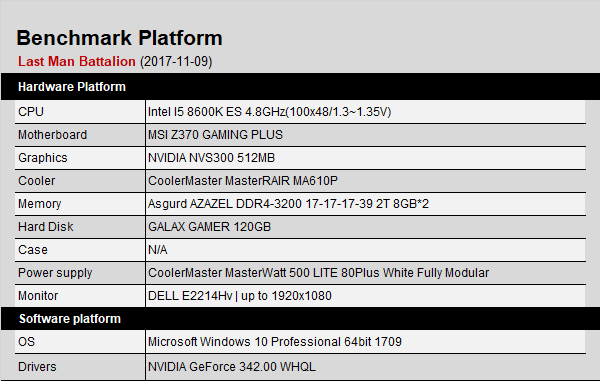Click the Motherboard label cell

click(80, 135)
